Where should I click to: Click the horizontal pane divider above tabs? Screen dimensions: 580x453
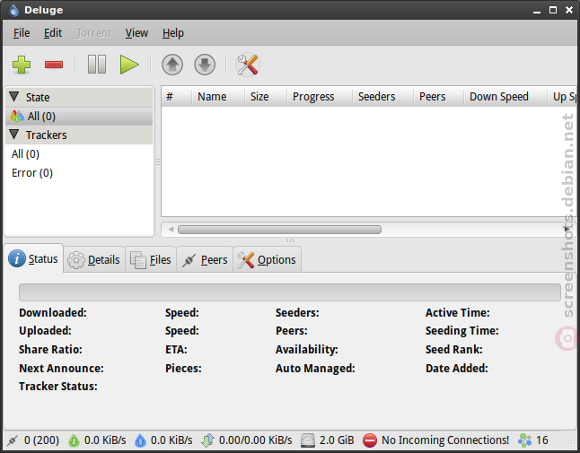click(x=290, y=240)
